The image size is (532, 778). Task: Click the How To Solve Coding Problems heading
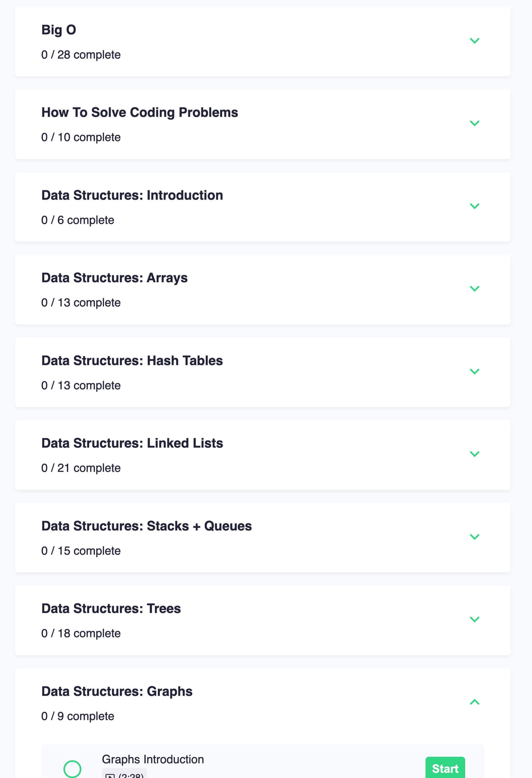pyautogui.click(x=140, y=113)
